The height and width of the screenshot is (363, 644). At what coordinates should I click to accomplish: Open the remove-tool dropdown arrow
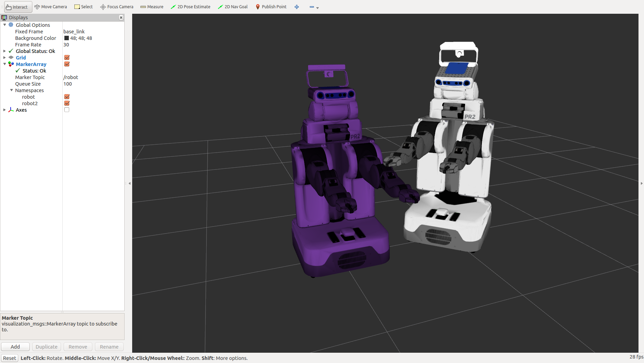317,8
